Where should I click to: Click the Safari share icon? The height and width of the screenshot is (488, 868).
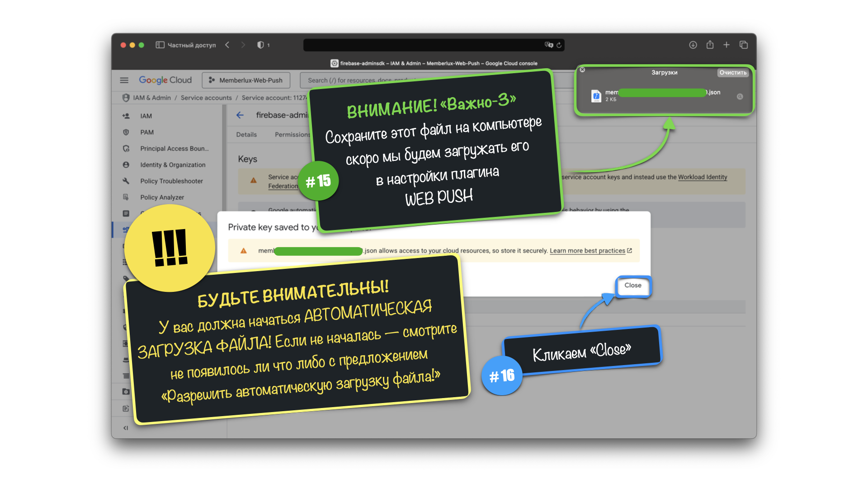click(x=710, y=45)
